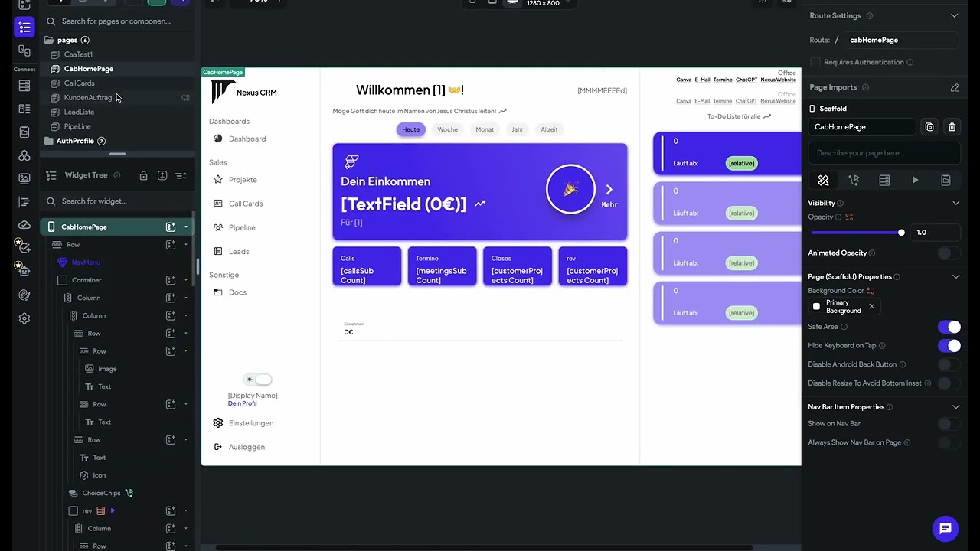
Task: Open the Theme Settings palette icon
Action: point(24,295)
